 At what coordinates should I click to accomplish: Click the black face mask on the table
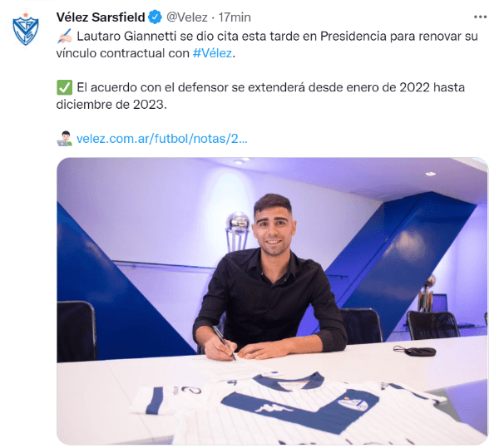(x=415, y=351)
